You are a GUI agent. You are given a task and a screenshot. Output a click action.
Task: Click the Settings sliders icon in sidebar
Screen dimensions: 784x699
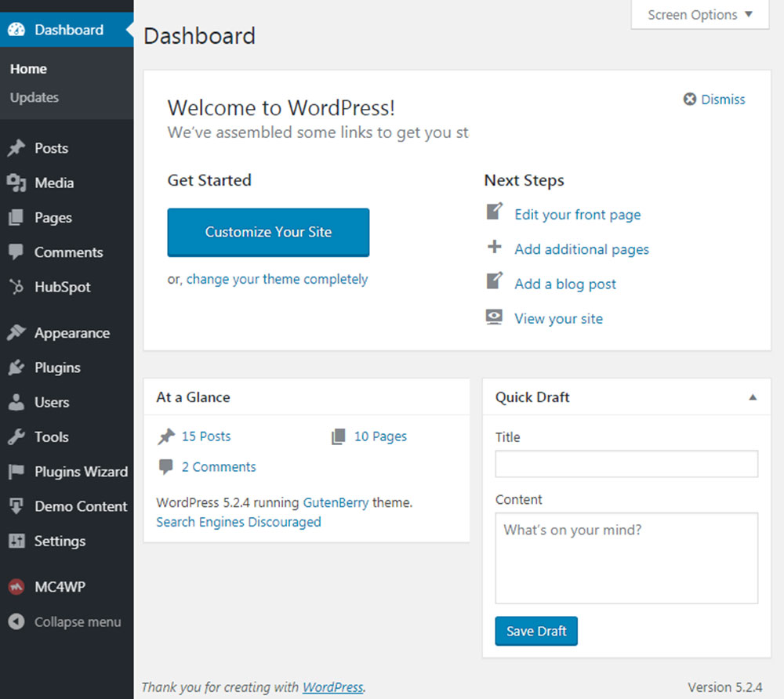coord(16,541)
